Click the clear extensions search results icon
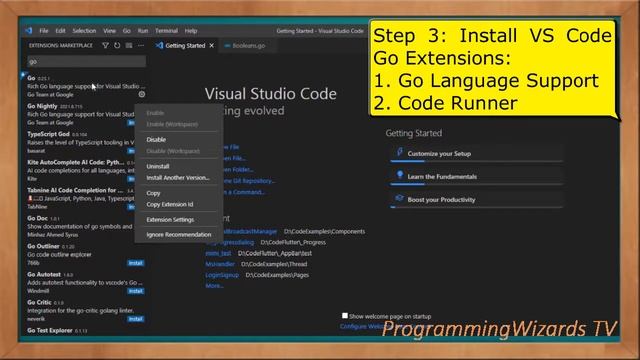 129,46
